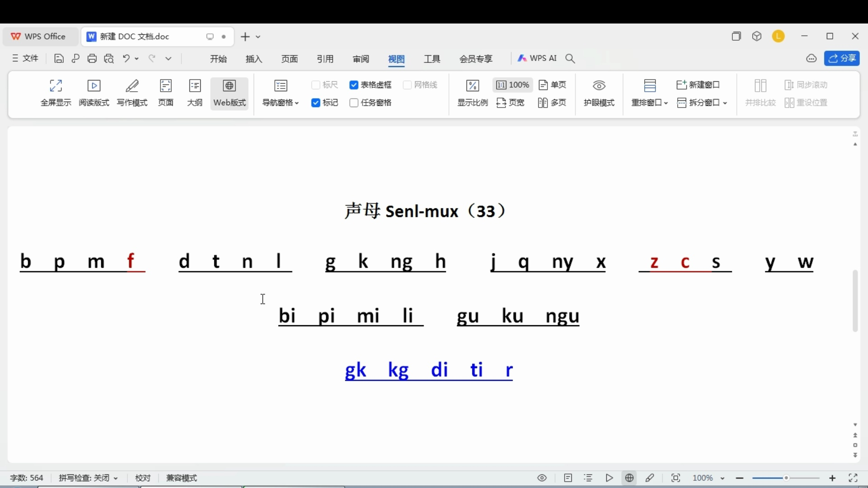Click the status bar eye protection icon
The image size is (868, 488).
pyautogui.click(x=542, y=478)
